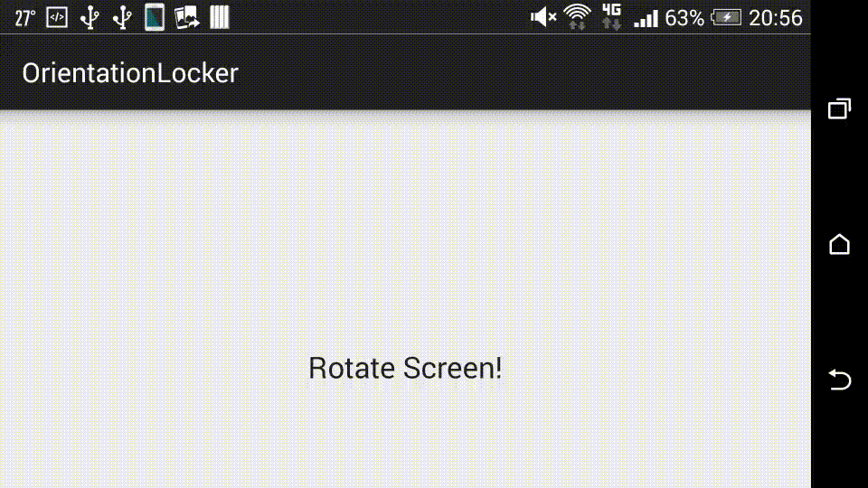The image size is (868, 488).
Task: Tap the Rotate Screen! text
Action: click(405, 368)
